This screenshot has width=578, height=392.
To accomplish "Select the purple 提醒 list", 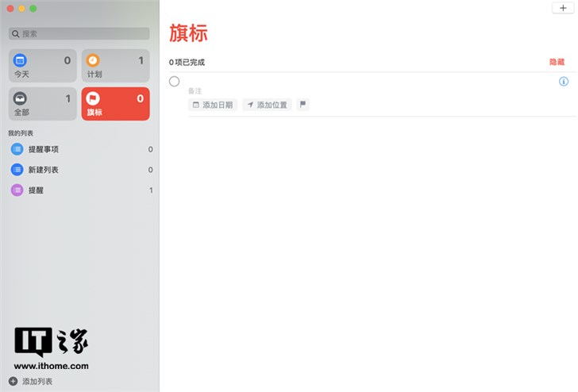I will 81,190.
